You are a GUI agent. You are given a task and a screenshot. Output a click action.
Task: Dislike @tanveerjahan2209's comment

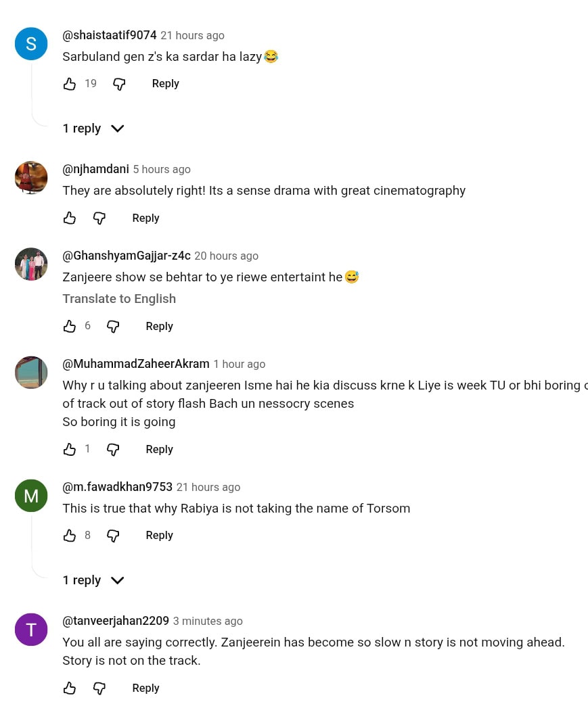[x=99, y=688]
